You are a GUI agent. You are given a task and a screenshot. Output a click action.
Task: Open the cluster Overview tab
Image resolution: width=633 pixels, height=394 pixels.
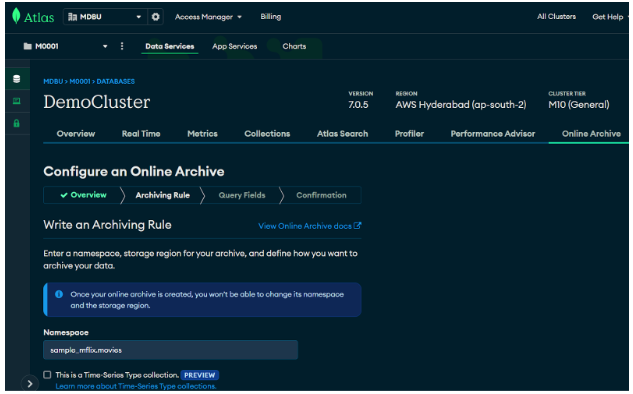pyautogui.click(x=76, y=134)
